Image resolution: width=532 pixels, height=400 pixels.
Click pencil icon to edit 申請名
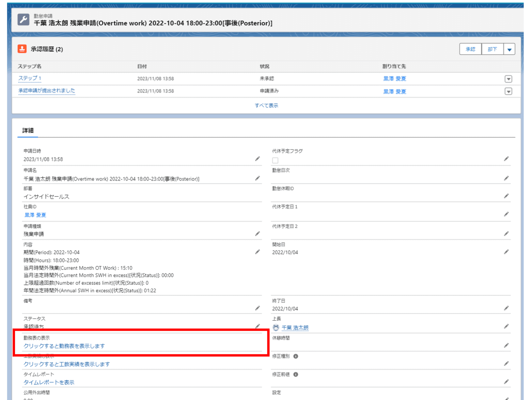[x=257, y=178]
